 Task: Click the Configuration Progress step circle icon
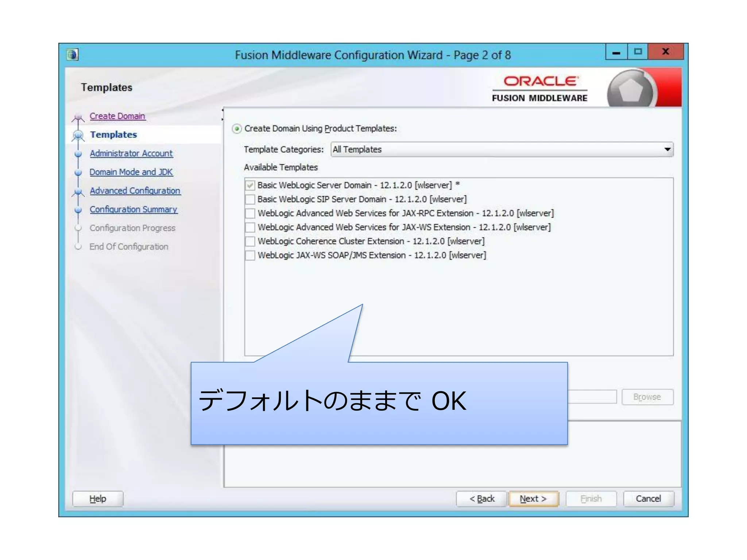click(x=78, y=228)
